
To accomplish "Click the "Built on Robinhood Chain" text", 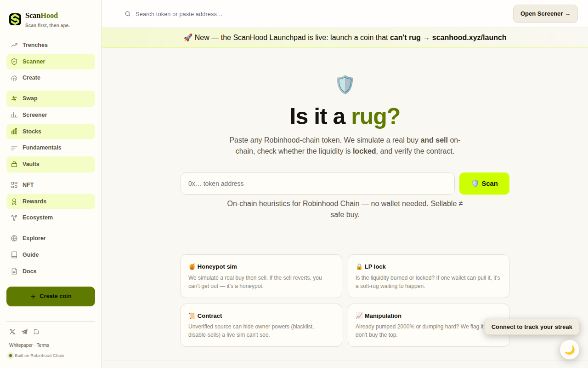I will 40,356.
